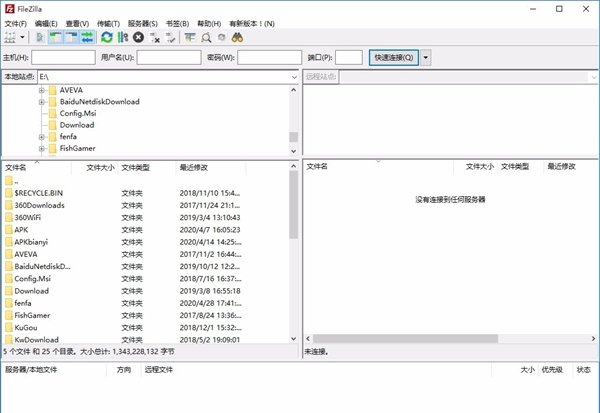Screen dimensions: 600x413
Task: Focus the 主机(H) host input field
Action: pos(64,57)
